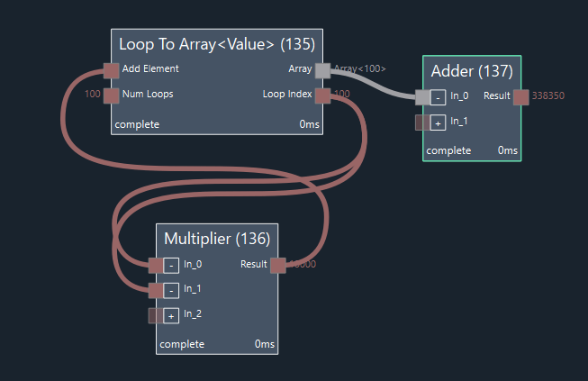Click the Num Loops value 100

[x=92, y=95]
